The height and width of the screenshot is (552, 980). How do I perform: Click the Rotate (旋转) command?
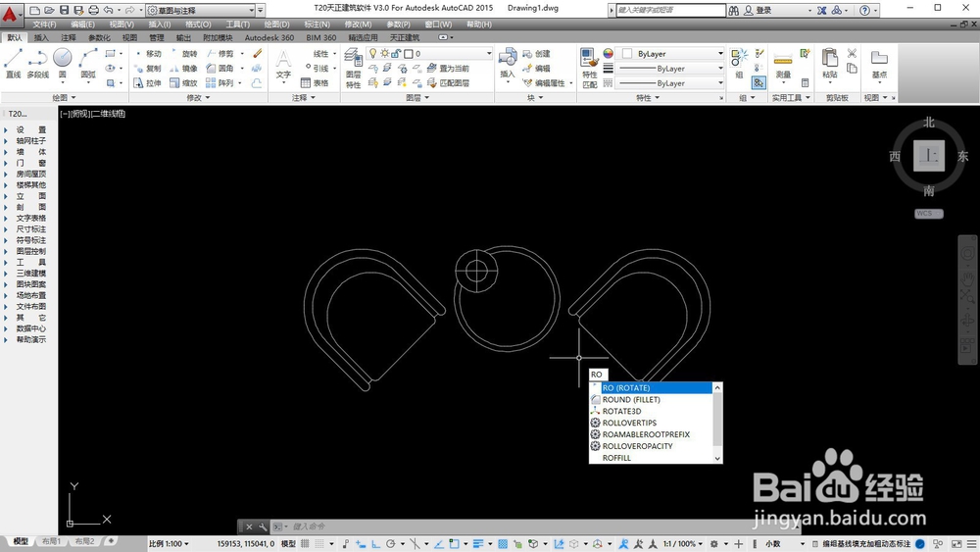pyautogui.click(x=184, y=54)
